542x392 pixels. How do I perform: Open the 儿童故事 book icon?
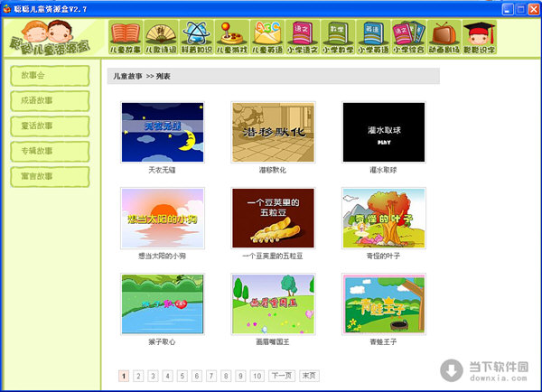point(126,37)
